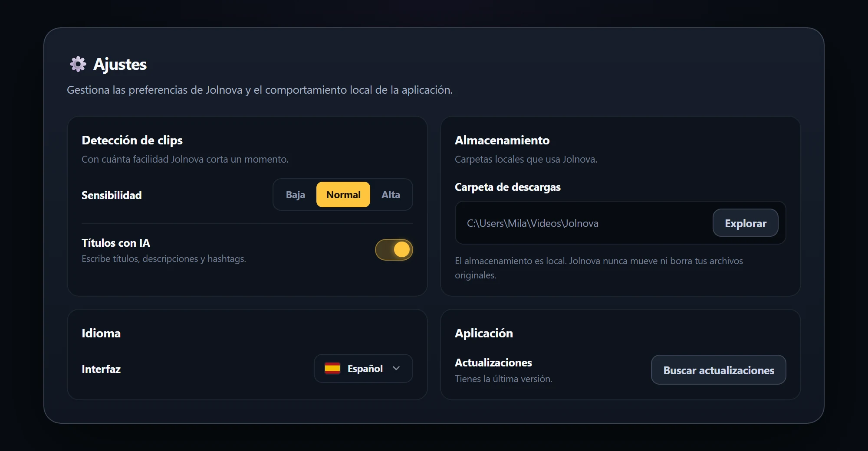Click 'Gestiona las preferencias de Jolnova' subtitle
Viewport: 868px width, 451px height.
260,90
